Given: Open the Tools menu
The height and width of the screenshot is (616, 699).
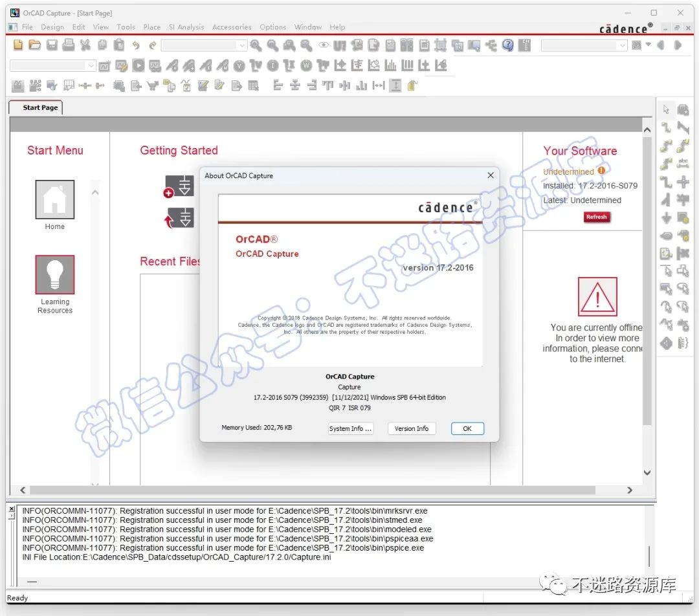Looking at the screenshot, I should pos(126,27).
